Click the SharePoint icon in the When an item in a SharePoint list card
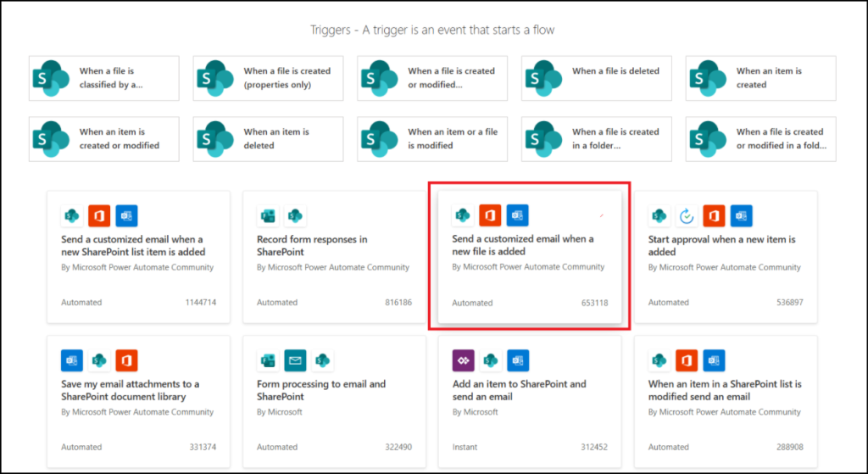The width and height of the screenshot is (868, 474). click(x=659, y=360)
